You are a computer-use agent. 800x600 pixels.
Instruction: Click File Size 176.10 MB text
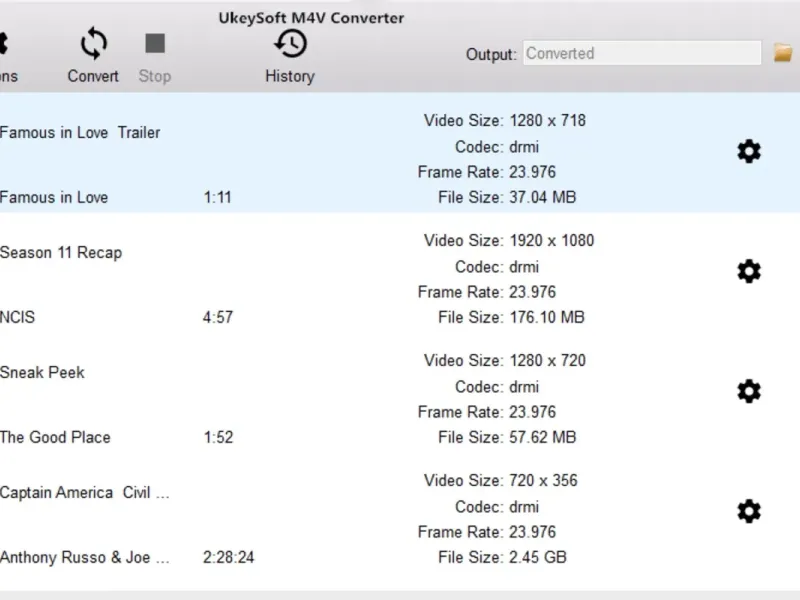point(511,317)
